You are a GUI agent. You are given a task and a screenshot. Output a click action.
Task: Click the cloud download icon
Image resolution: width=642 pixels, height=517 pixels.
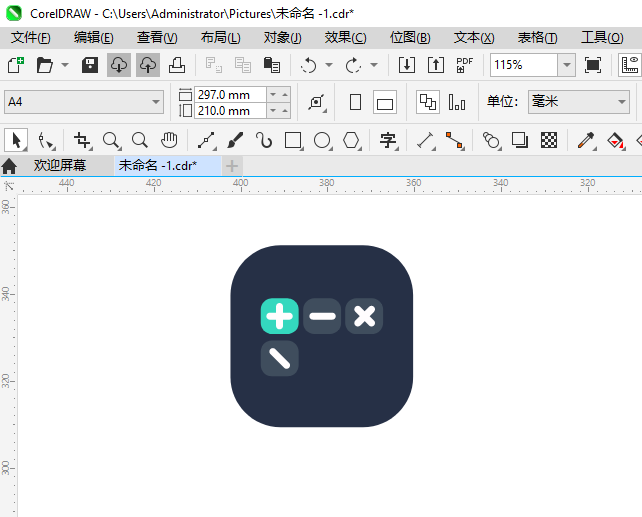[119, 65]
